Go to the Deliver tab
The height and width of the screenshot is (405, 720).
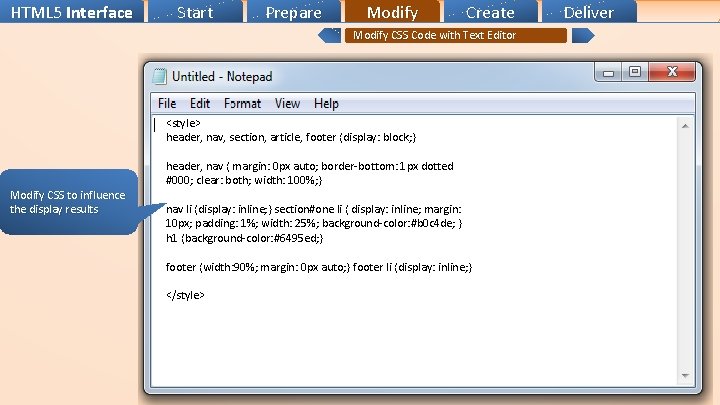coord(589,12)
